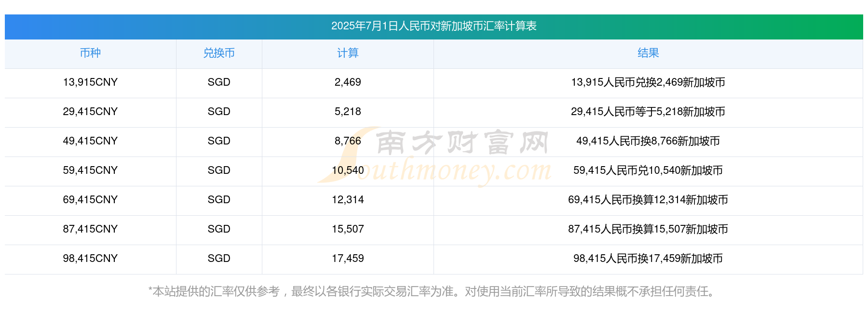Screen dimensions: 868x313
Task: Click the 币种 column header
Action: point(90,53)
